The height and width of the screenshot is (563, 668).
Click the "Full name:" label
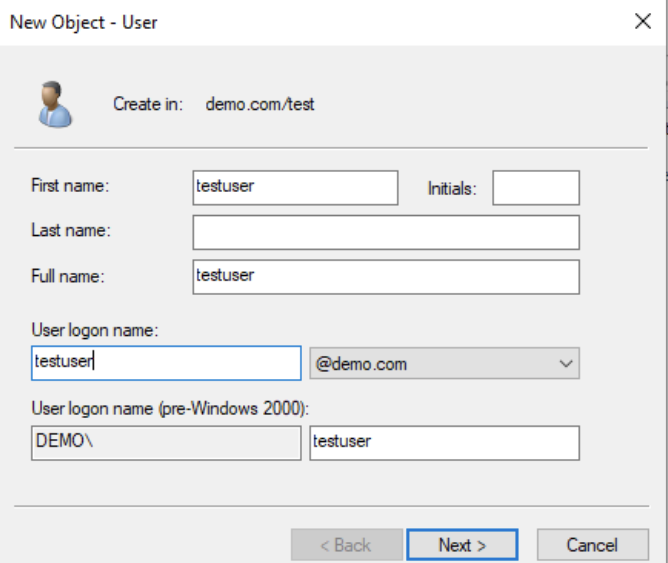(x=68, y=276)
